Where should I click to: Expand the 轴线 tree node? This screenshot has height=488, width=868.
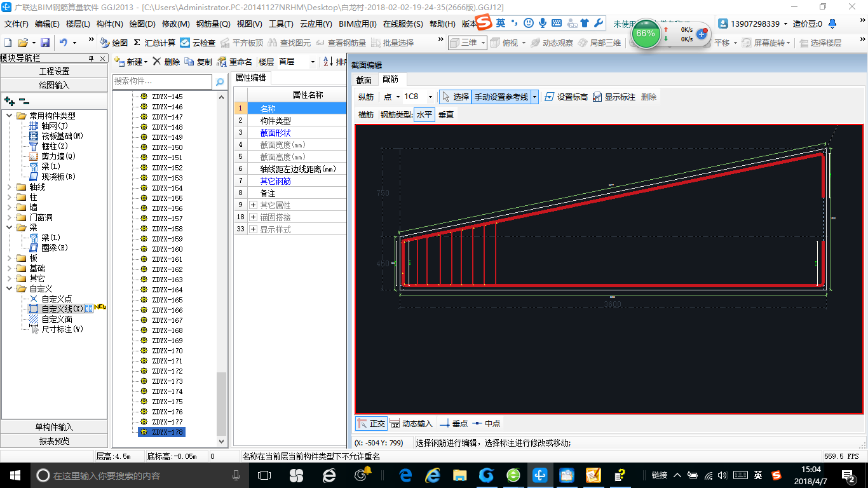[x=10, y=187]
